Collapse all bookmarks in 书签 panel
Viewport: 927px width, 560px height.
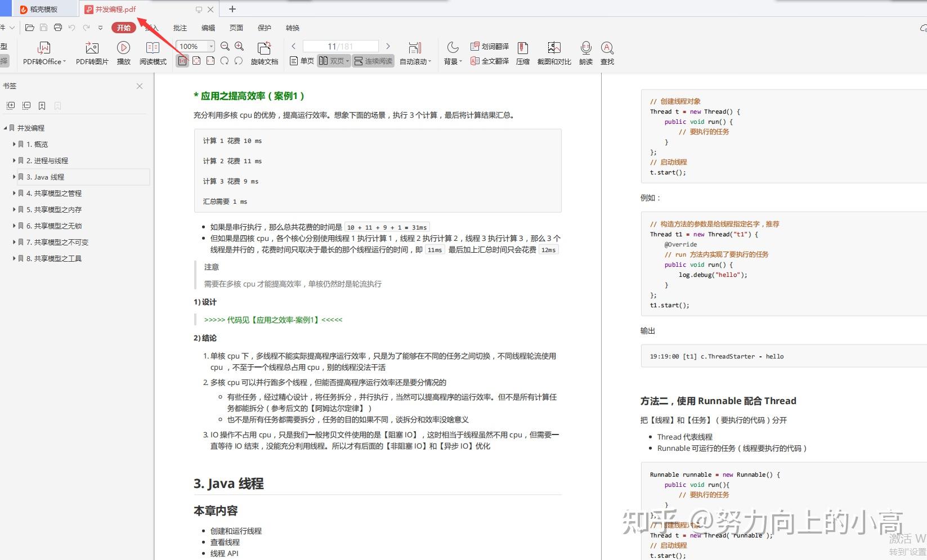26,106
